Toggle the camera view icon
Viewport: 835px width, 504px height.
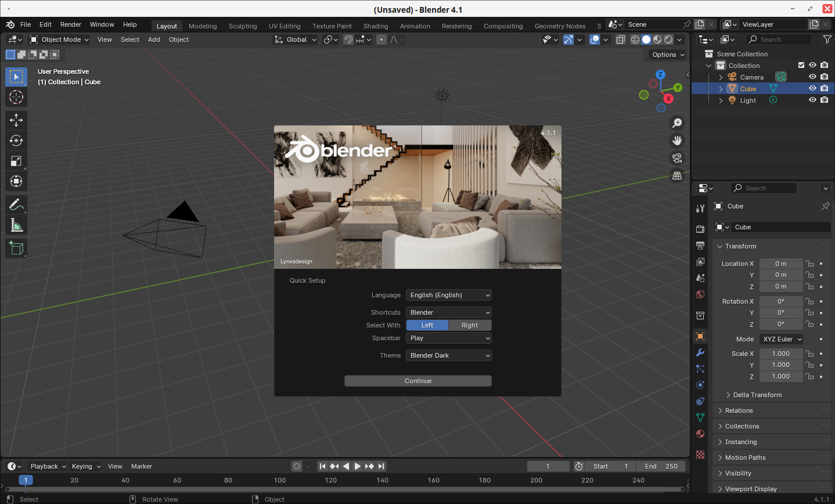point(677,158)
